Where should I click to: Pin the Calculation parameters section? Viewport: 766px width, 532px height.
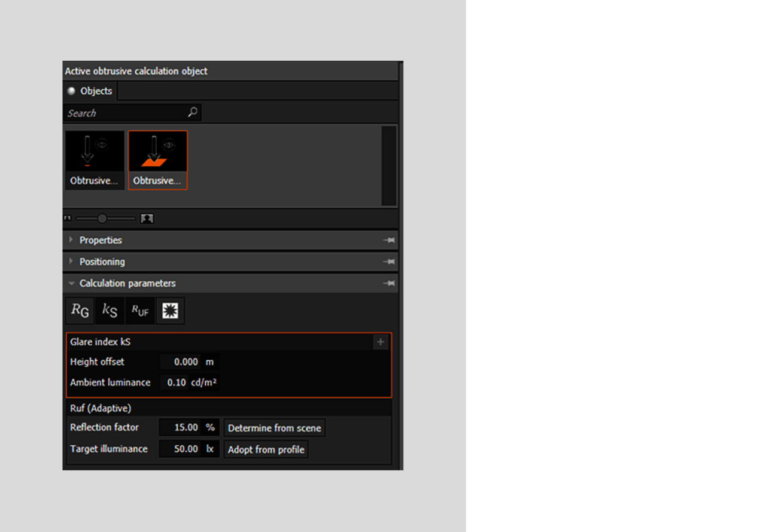click(x=389, y=283)
